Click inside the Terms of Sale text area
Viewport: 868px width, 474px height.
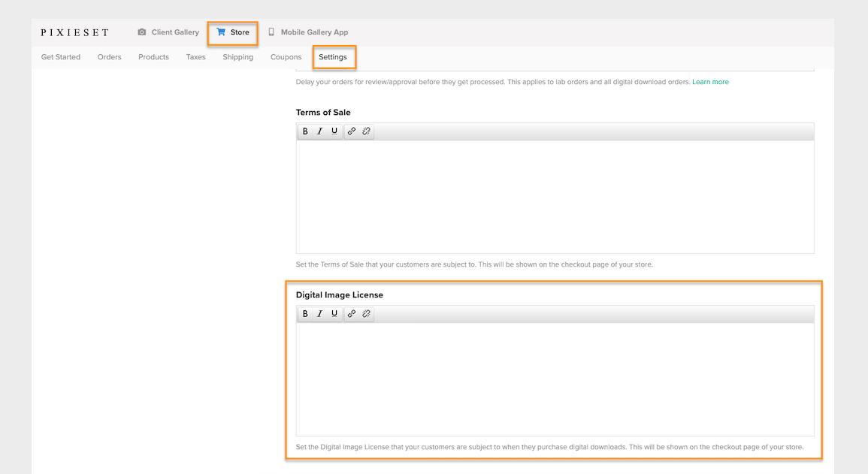tap(555, 196)
